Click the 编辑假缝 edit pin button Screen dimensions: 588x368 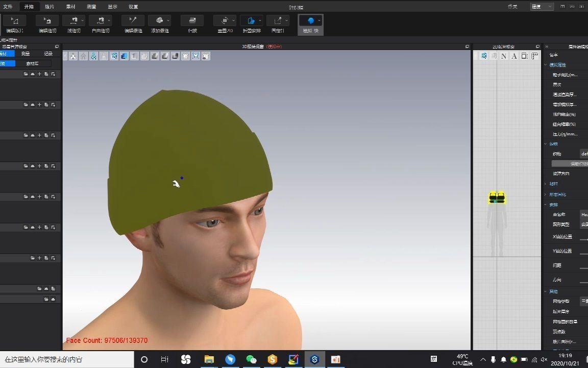pos(132,20)
